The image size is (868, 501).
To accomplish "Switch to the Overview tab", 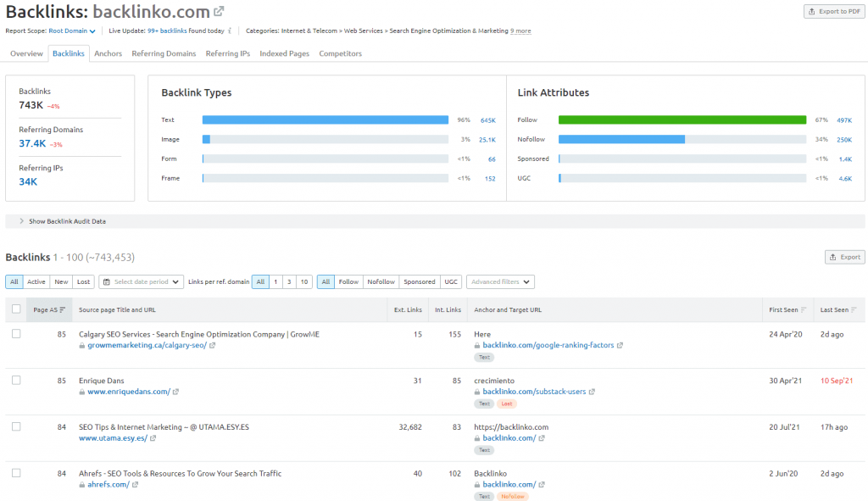I will [x=26, y=53].
